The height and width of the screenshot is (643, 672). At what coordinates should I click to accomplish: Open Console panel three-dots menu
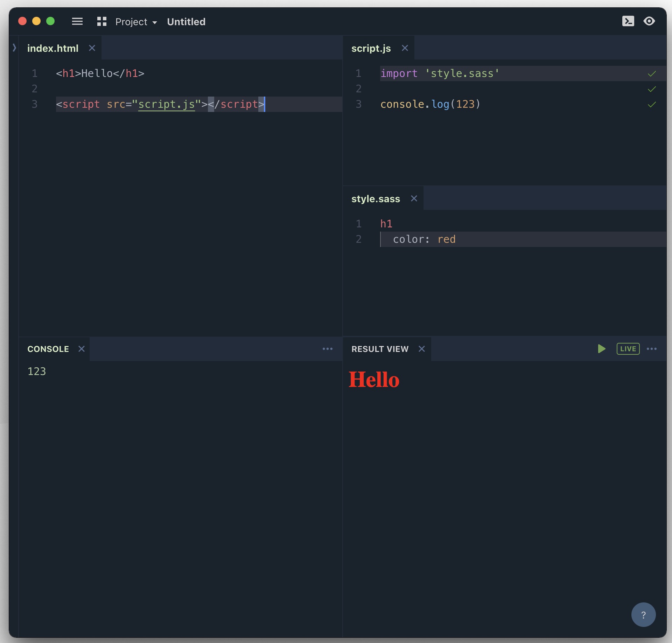coord(328,349)
